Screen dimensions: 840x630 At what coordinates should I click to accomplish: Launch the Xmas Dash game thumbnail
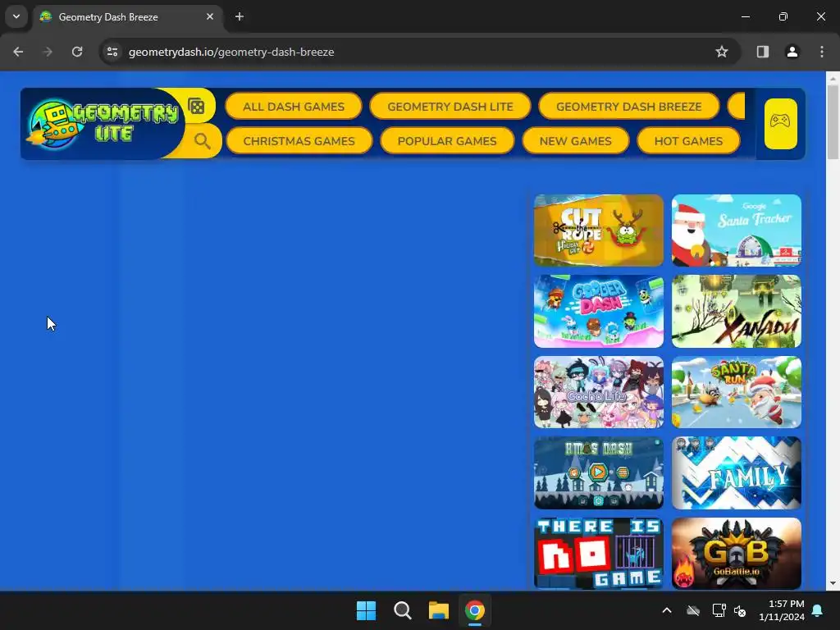(598, 473)
